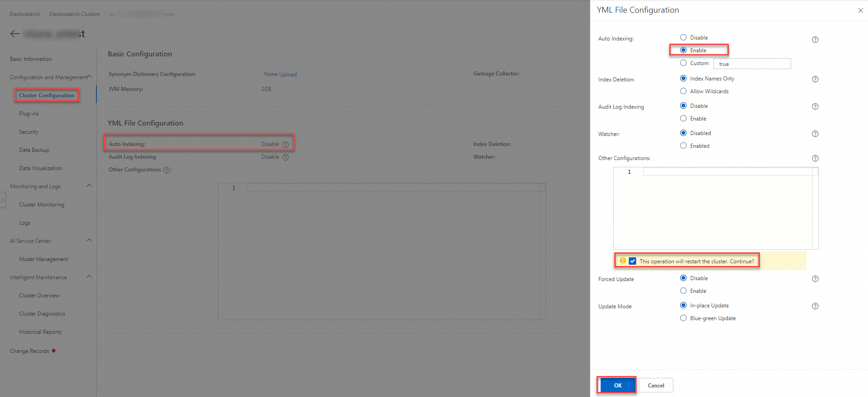868x397 pixels.
Task: Click JVM Memory value 2GB
Action: [266, 89]
